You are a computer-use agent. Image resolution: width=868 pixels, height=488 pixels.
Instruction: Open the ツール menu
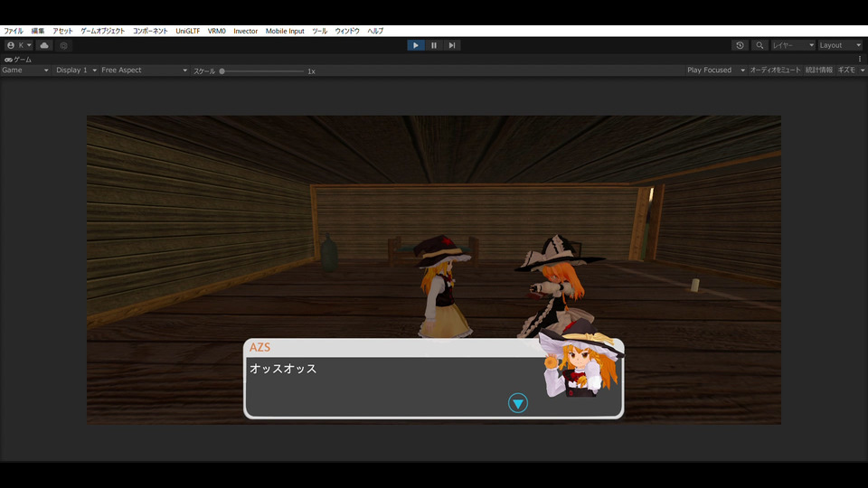(x=319, y=31)
